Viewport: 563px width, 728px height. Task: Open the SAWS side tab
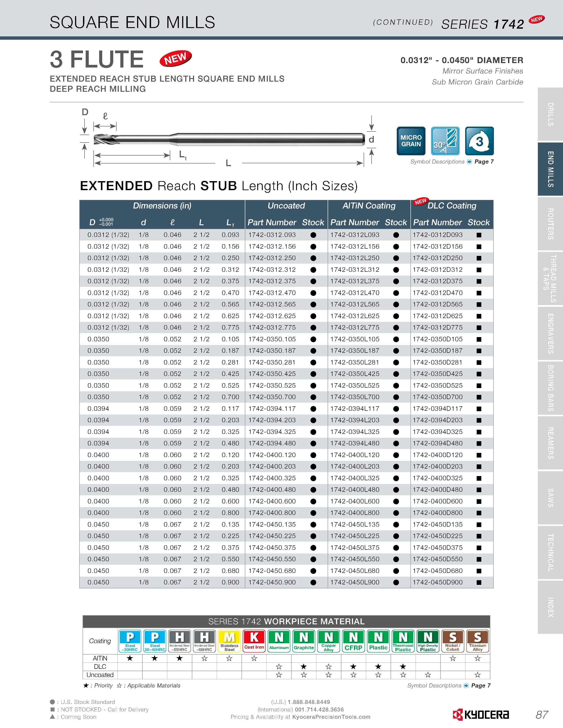point(550,498)
